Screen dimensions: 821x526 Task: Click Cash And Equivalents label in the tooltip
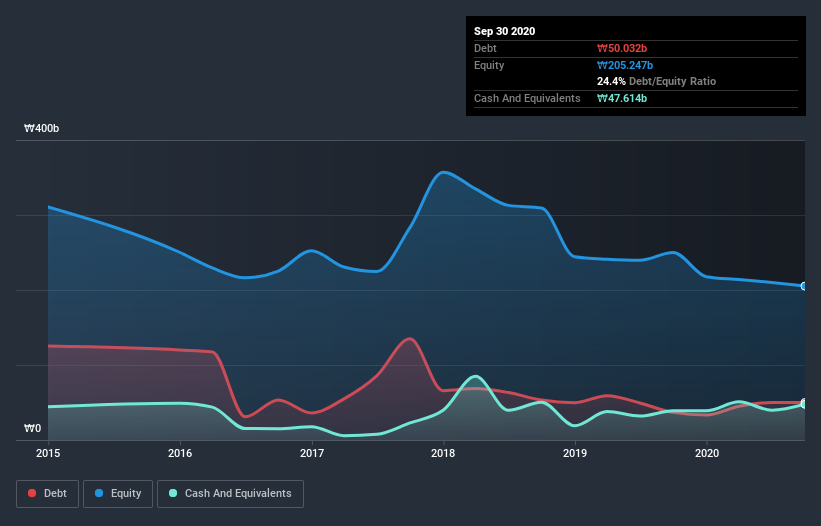click(527, 98)
